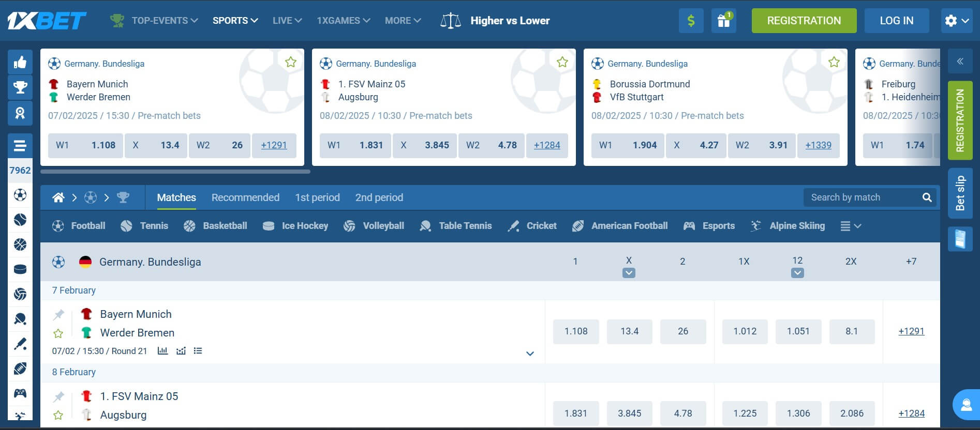Toggle favorite star in FSV Mainz list row

pos(58,415)
